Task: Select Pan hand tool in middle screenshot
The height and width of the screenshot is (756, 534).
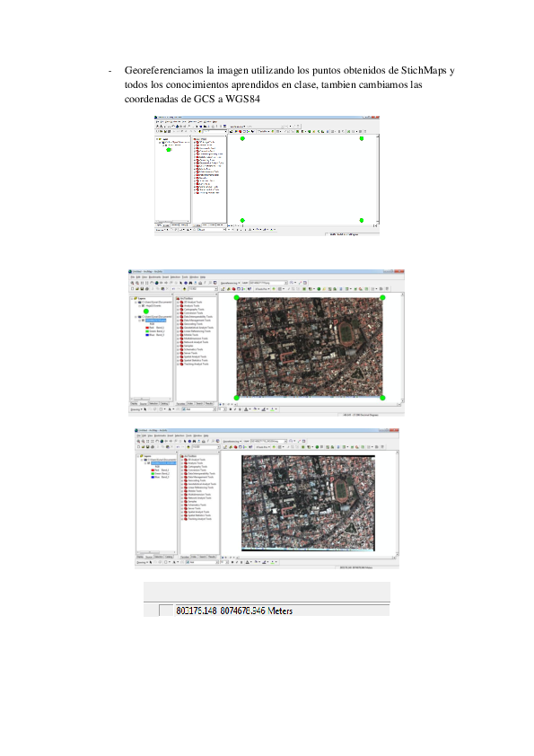Action: pyautogui.click(x=152, y=283)
